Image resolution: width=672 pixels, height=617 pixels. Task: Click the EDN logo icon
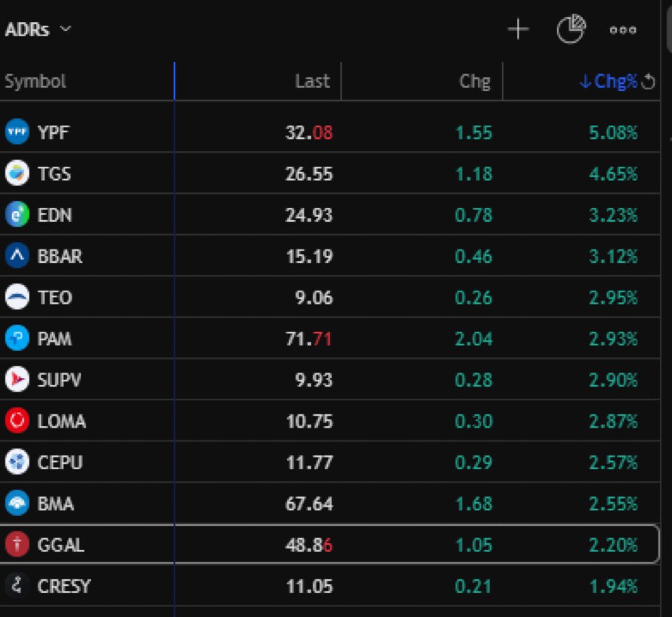[17, 214]
